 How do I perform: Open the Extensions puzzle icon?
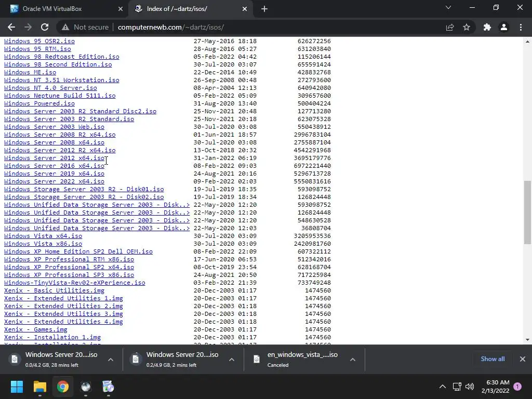487,27
